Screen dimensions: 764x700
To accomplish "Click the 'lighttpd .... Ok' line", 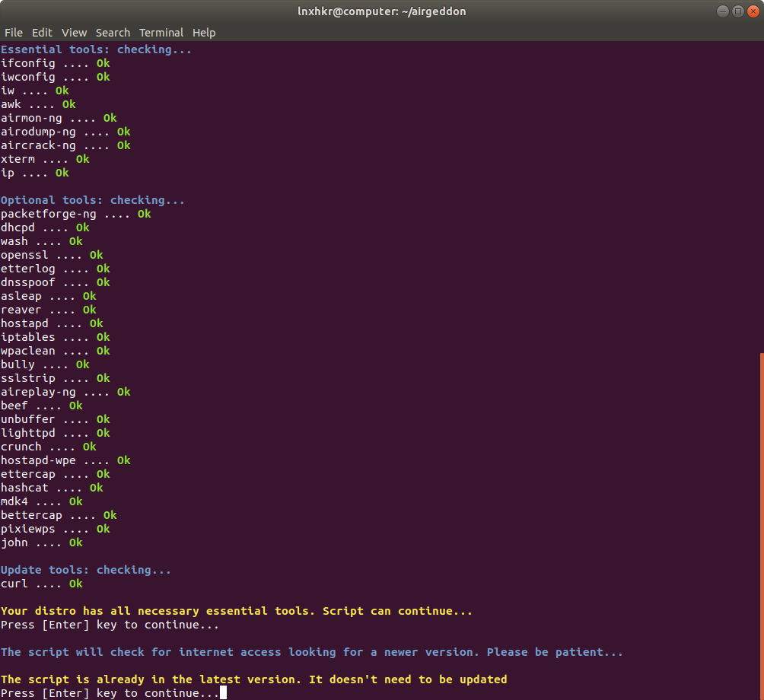I will pyautogui.click(x=55, y=433).
